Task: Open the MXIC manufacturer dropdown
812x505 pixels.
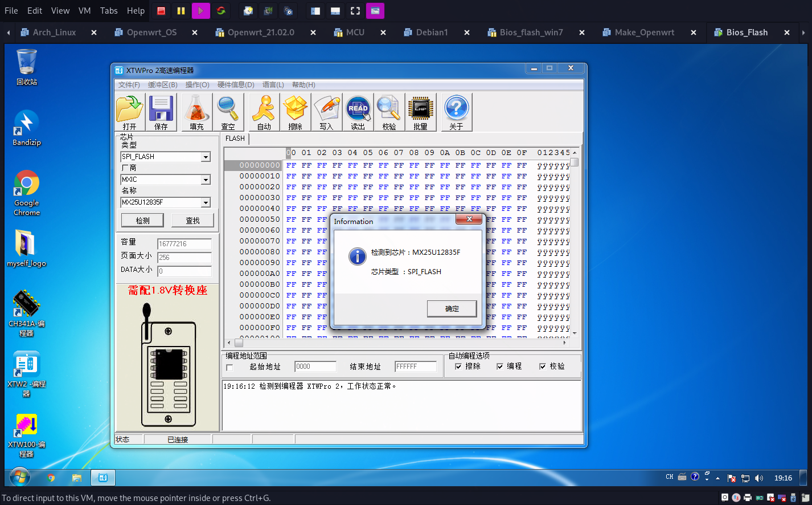Action: coord(206,180)
